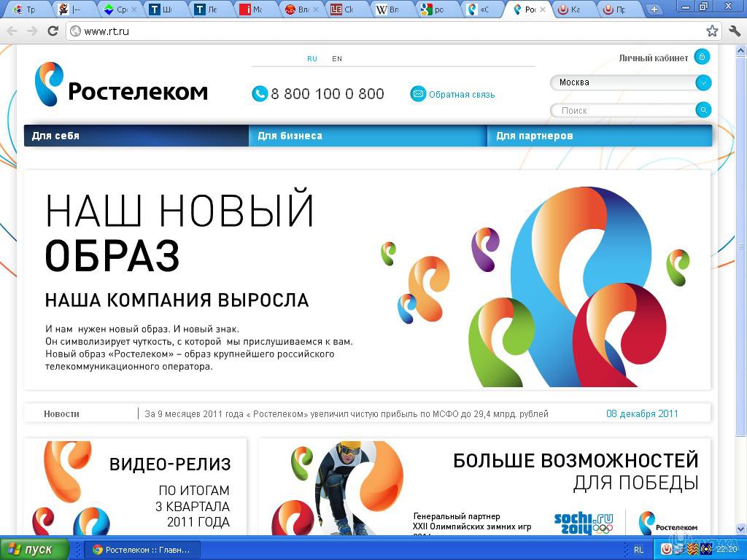Open the БОЛЬШЕ ВОЗМОЖНОСТЕЙ ДЛЯ ПОБЕДЫ banner
The height and width of the screenshot is (560, 747).
(484, 486)
